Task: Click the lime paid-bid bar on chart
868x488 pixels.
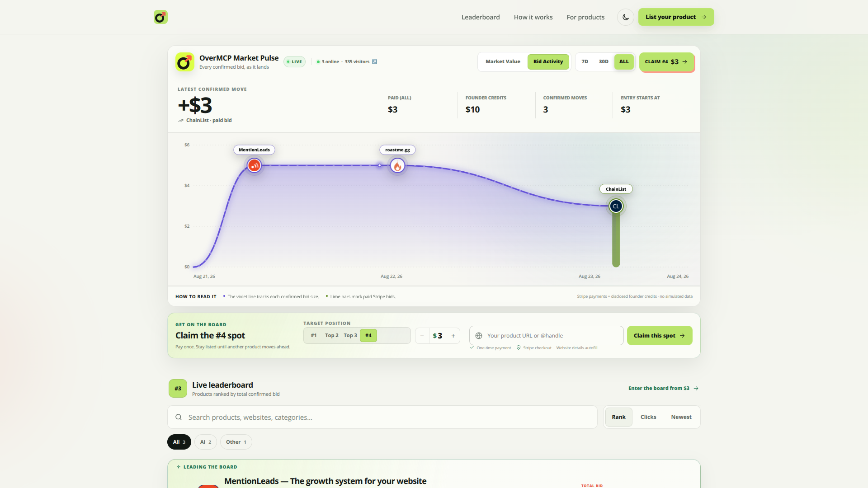Action: [x=616, y=239]
